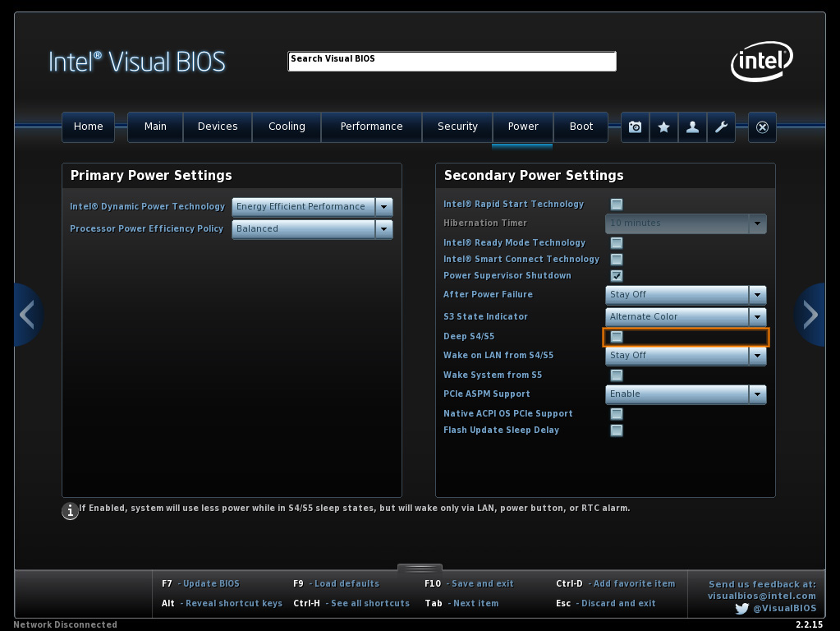This screenshot has height=631, width=840.
Task: Open the Security tab
Action: 457,127
